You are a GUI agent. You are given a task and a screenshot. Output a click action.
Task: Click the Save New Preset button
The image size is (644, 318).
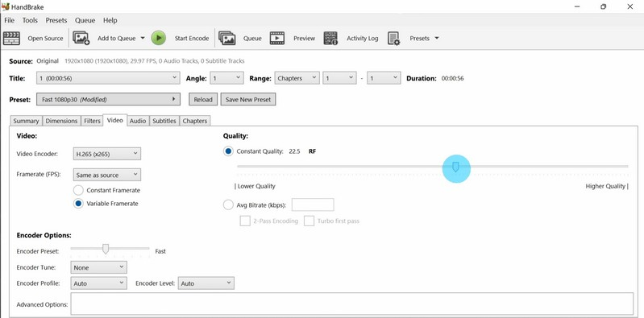pos(248,99)
